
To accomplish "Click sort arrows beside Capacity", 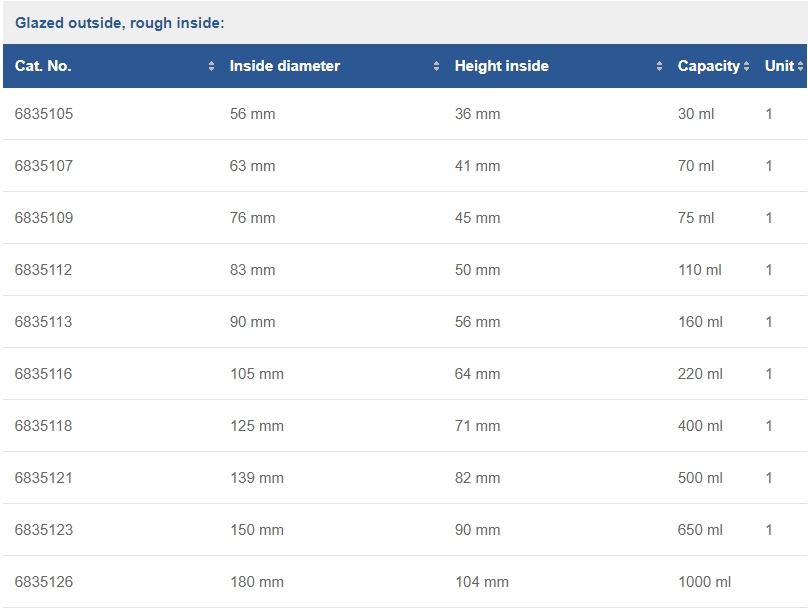I will point(746,66).
